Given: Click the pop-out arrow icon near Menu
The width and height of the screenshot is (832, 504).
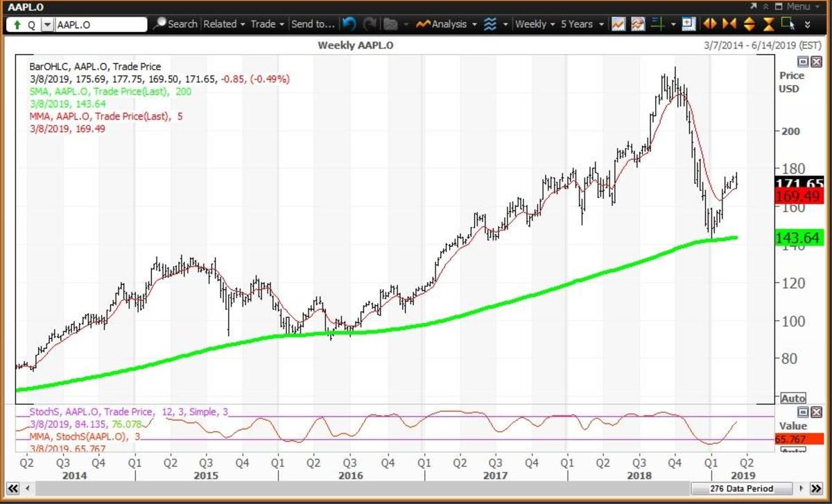Looking at the screenshot, I should coord(754,6).
